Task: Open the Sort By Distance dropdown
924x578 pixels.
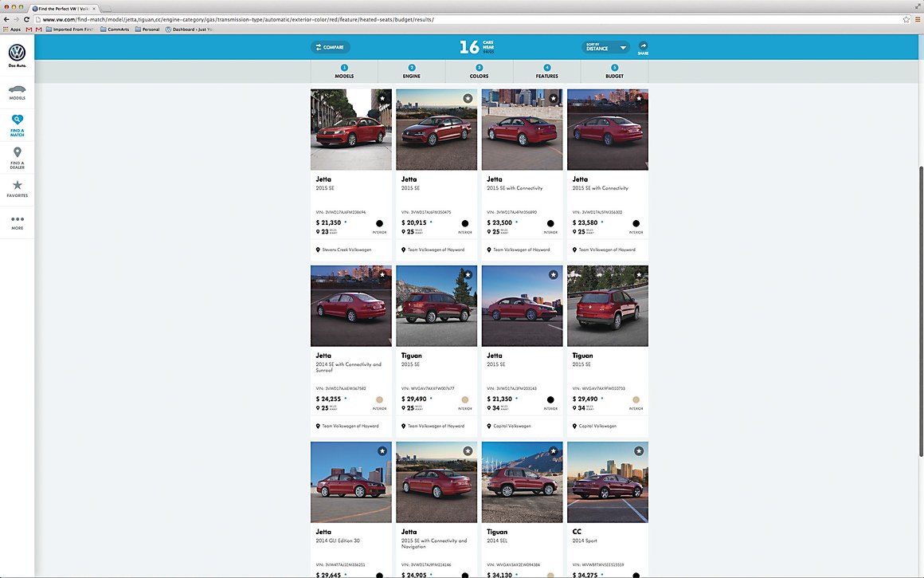Action: 606,47
